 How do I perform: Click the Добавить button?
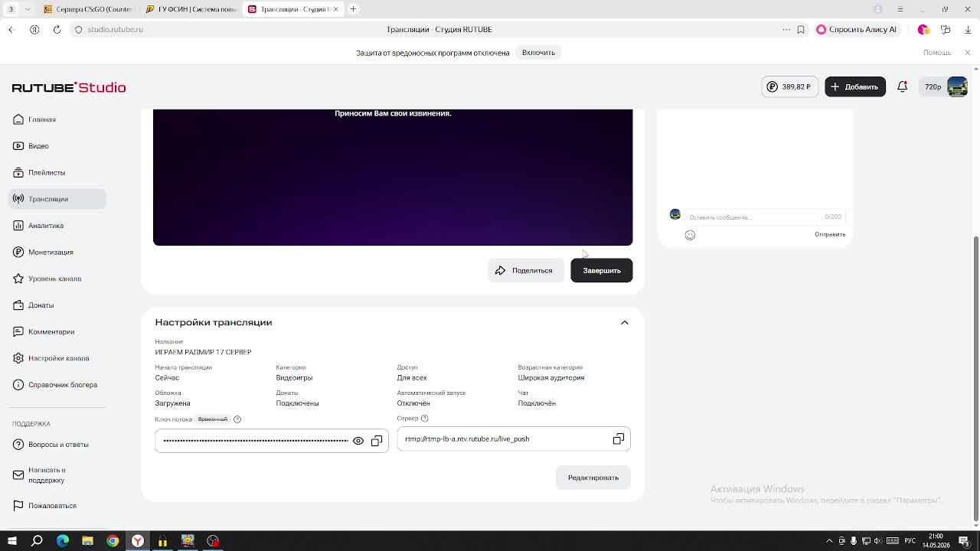tap(854, 86)
